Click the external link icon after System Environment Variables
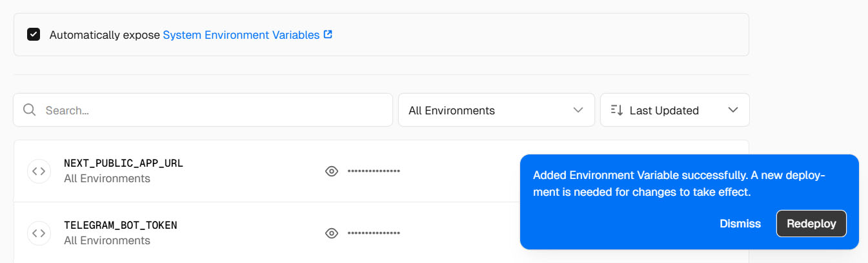The width and height of the screenshot is (868, 263). [328, 34]
